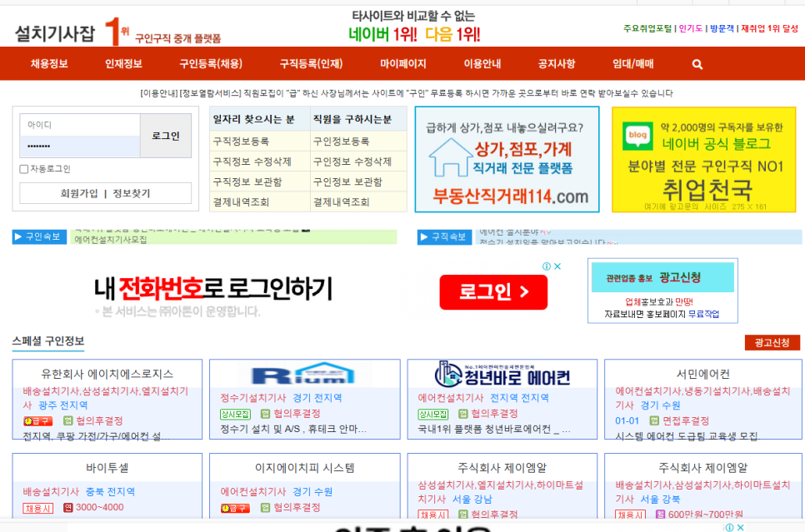Click red 광고신청 button beside 스페셜 구인정보

click(x=772, y=343)
